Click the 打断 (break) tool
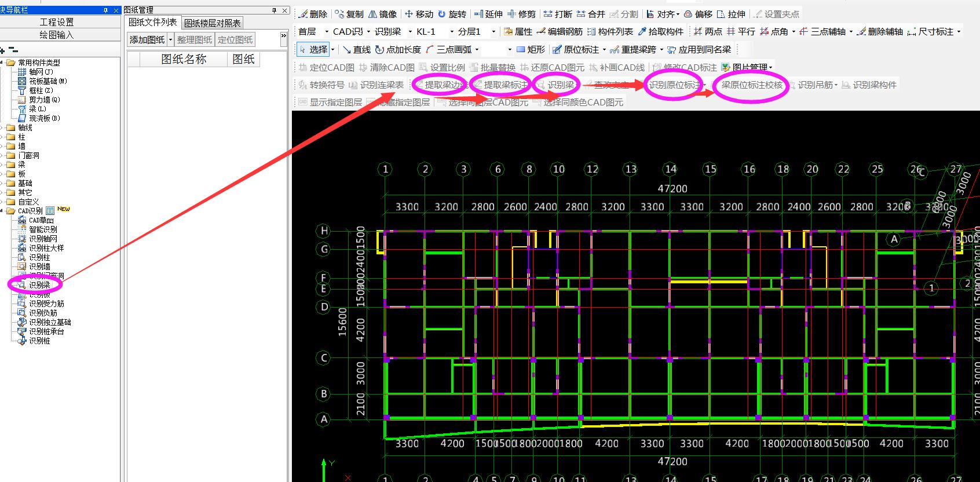980x482 pixels. tap(558, 14)
